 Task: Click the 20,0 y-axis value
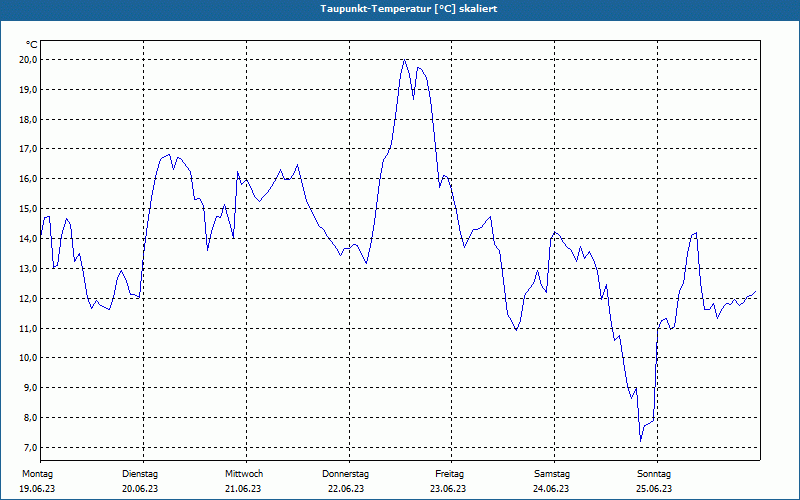pos(29,60)
